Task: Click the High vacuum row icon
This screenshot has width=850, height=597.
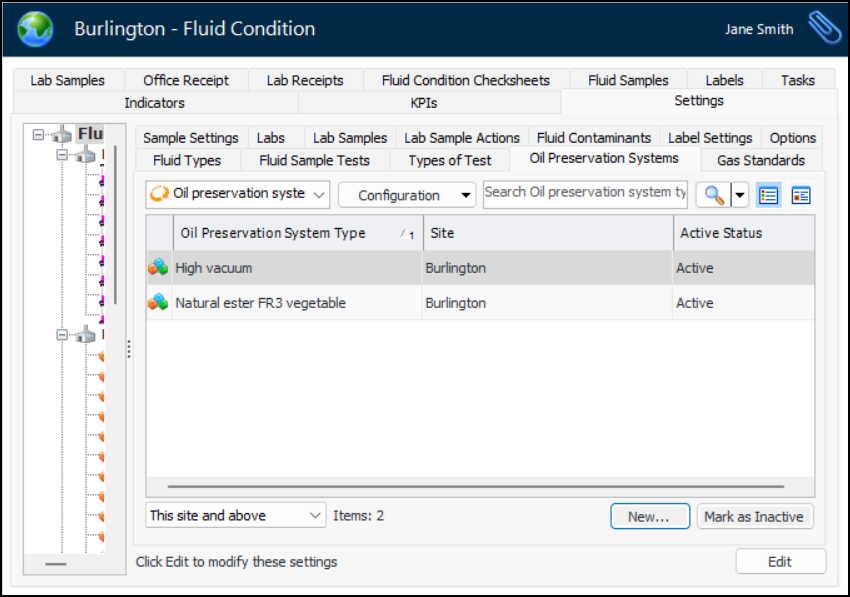Action: click(158, 268)
